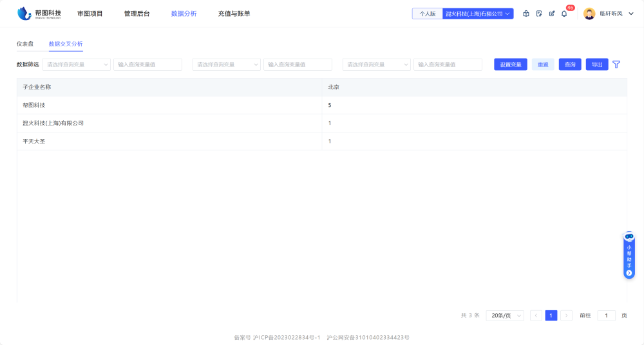Viewport: 644px width, 345px height.
Task: Open the gift box icon in header
Action: [x=526, y=14]
